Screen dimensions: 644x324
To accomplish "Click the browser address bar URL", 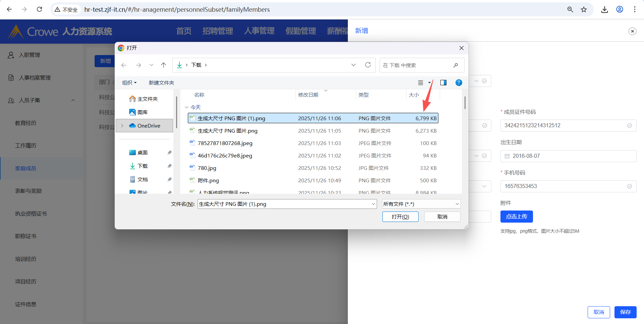I will pyautogui.click(x=177, y=9).
